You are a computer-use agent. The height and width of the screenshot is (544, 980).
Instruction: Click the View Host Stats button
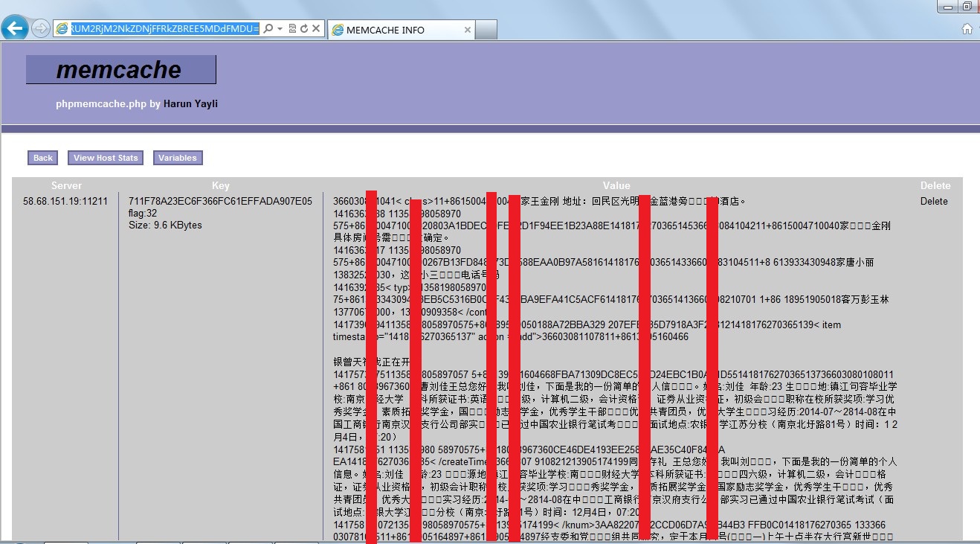(x=106, y=158)
